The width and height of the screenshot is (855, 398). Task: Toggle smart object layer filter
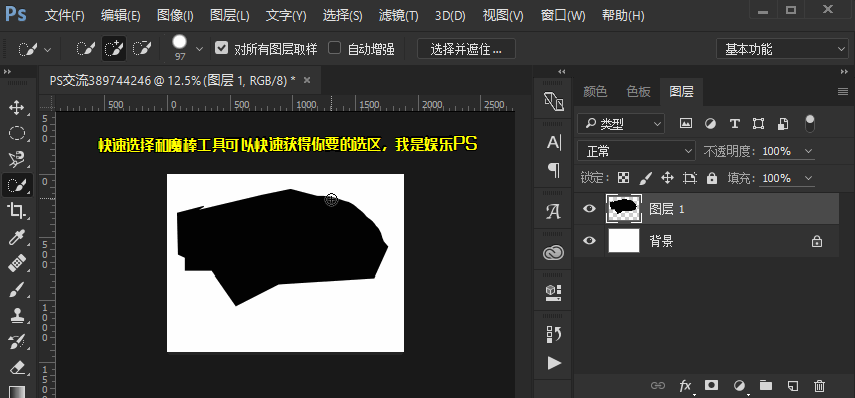tap(783, 123)
